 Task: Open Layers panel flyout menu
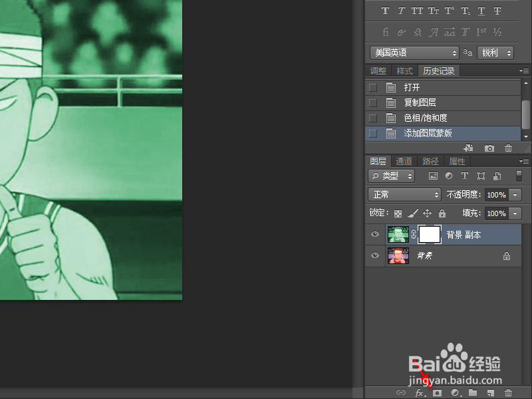pos(524,161)
